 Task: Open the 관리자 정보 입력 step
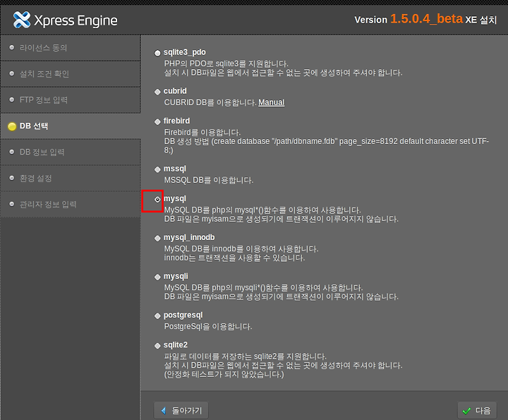click(71, 204)
